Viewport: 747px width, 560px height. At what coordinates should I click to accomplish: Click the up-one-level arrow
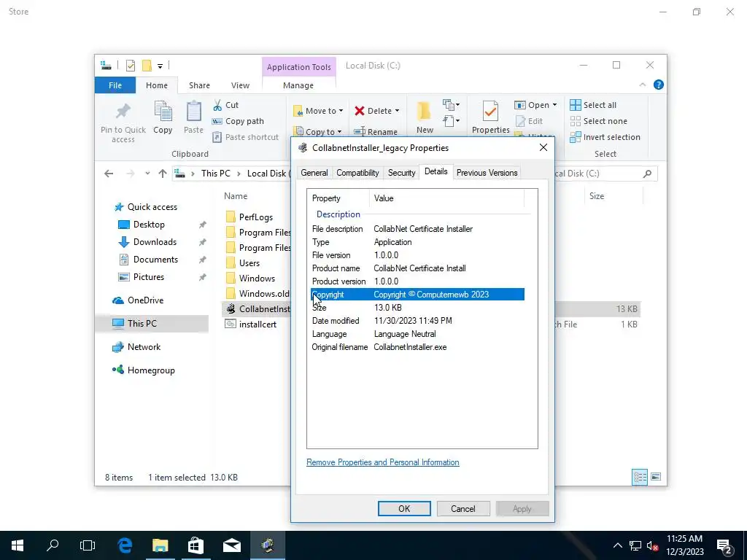pos(163,174)
